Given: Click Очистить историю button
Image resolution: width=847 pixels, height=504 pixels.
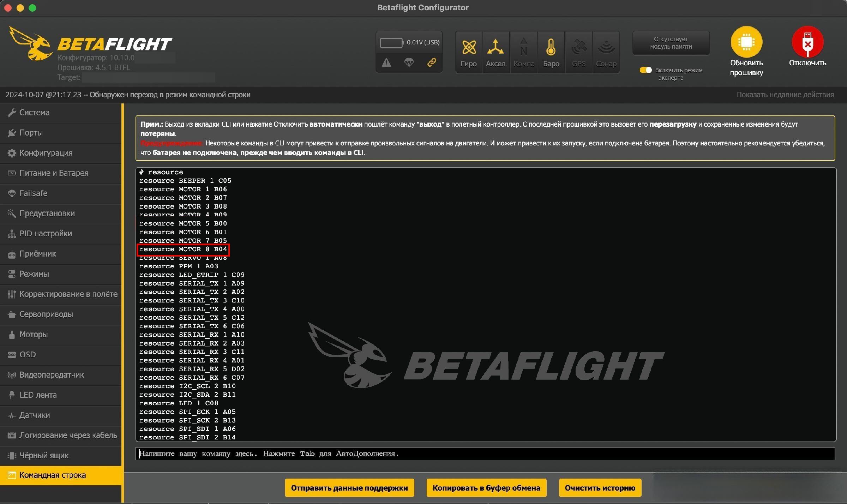Looking at the screenshot, I should [600, 488].
